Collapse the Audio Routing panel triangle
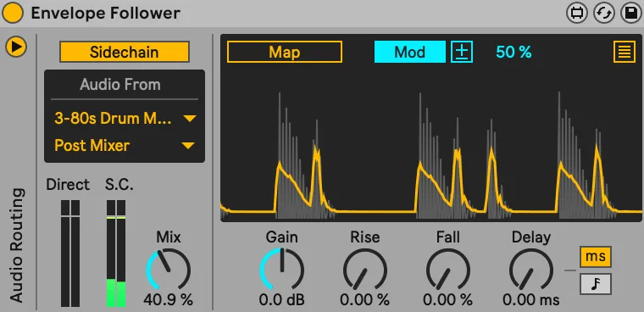The height and width of the screenshot is (312, 644). click(x=16, y=47)
